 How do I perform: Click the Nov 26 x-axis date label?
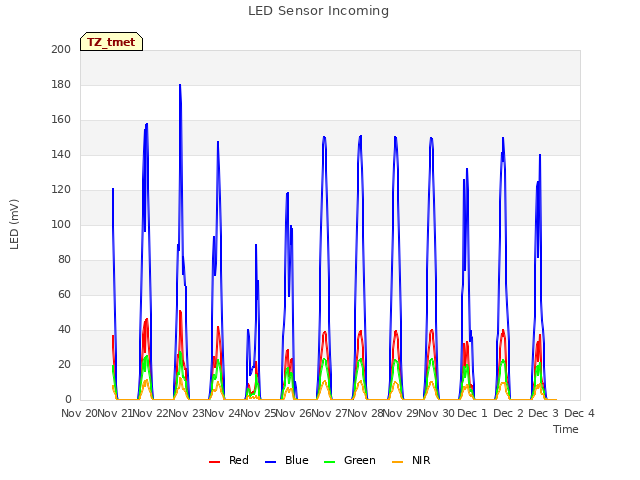click(293, 413)
